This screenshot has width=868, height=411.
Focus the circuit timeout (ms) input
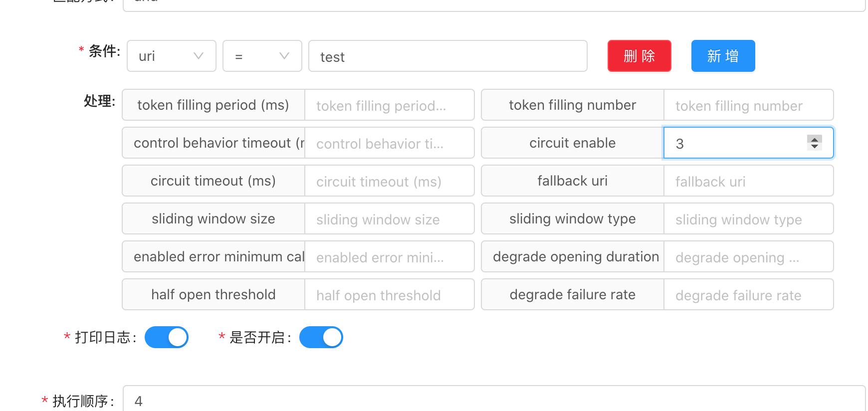click(x=390, y=181)
